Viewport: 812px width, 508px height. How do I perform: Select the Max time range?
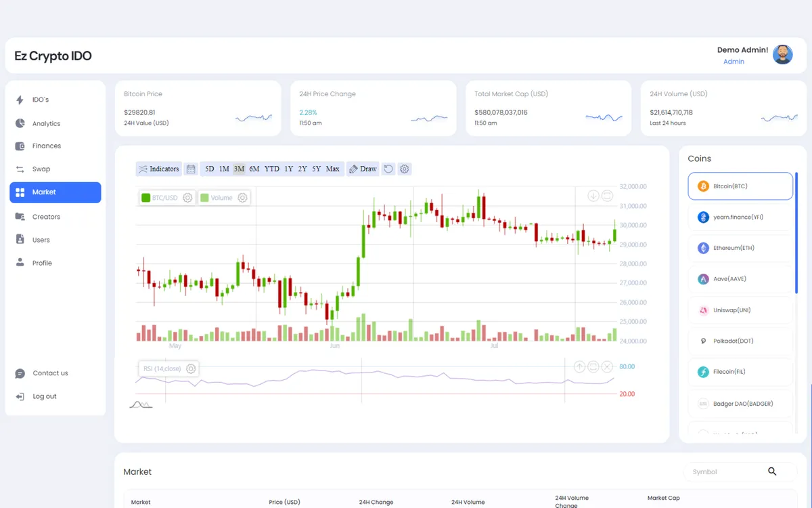click(x=333, y=169)
